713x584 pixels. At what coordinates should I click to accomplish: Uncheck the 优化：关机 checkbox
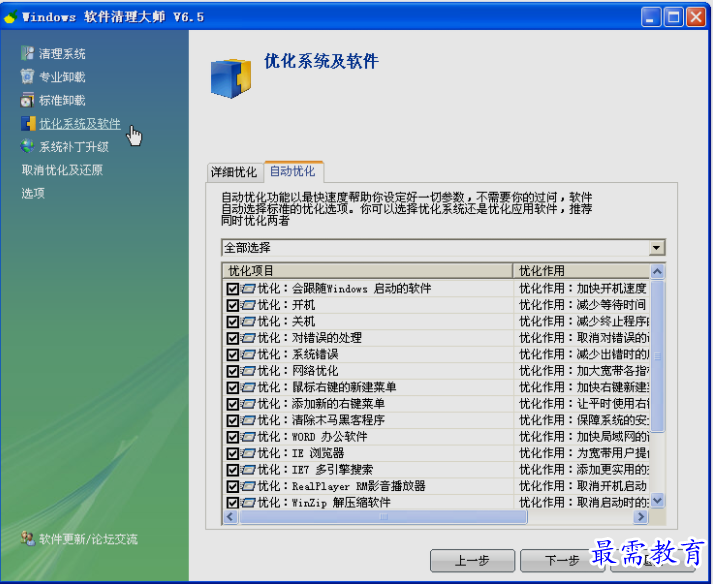point(232,322)
